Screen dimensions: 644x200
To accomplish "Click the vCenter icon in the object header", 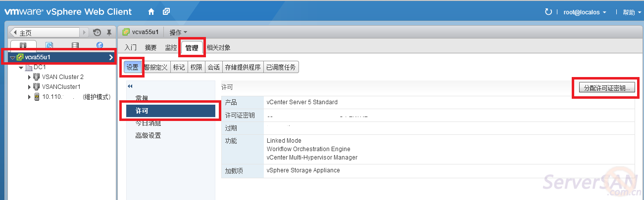I will [x=126, y=32].
